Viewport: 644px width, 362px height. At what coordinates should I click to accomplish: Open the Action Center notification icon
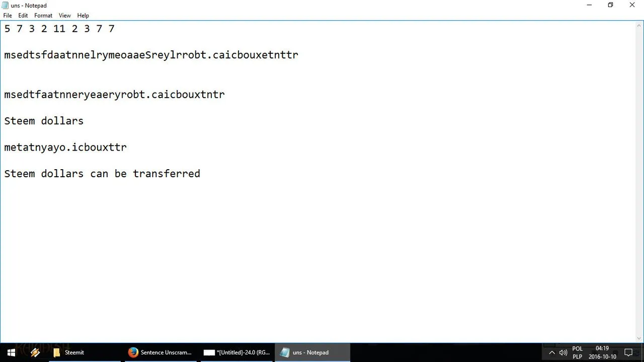click(628, 352)
